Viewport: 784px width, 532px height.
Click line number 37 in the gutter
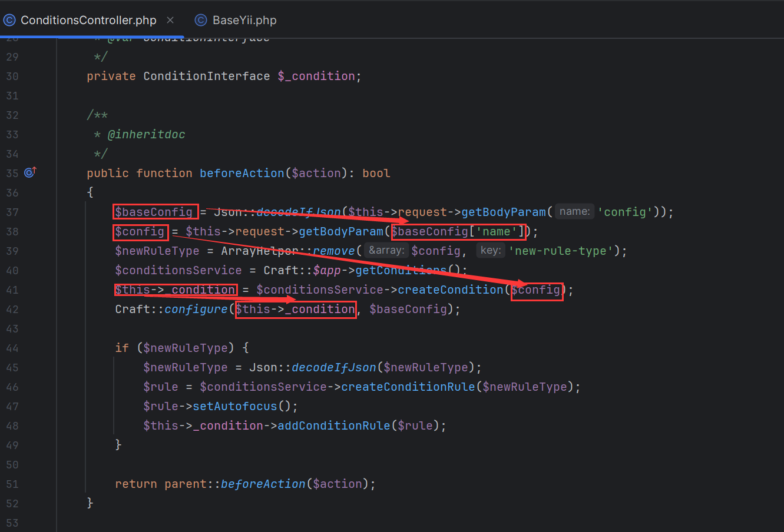pos(12,212)
